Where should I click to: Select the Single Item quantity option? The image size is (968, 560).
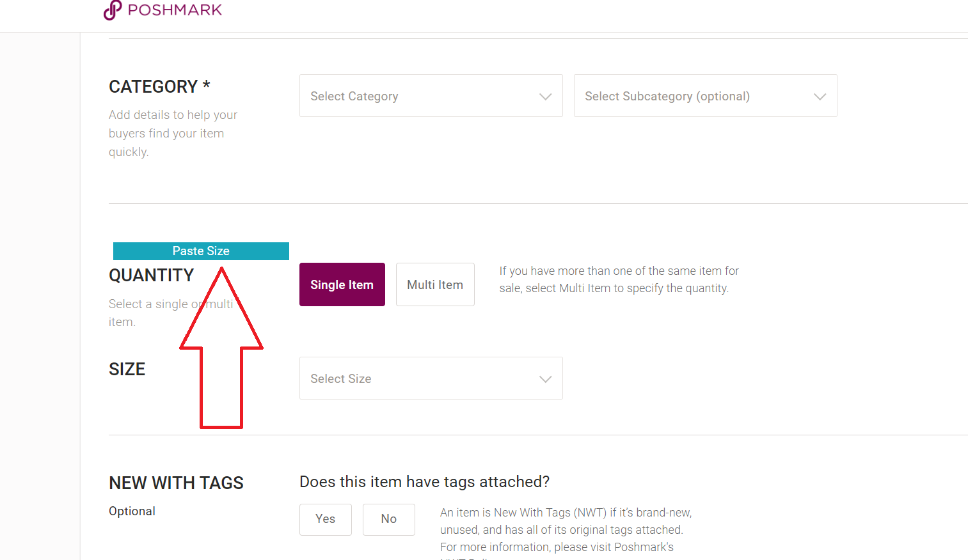pos(342,284)
